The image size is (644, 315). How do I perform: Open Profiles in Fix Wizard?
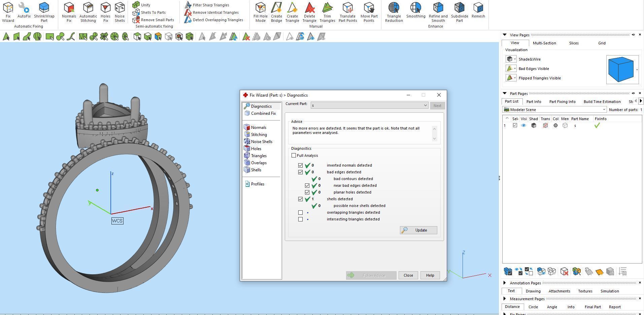pyautogui.click(x=255, y=184)
